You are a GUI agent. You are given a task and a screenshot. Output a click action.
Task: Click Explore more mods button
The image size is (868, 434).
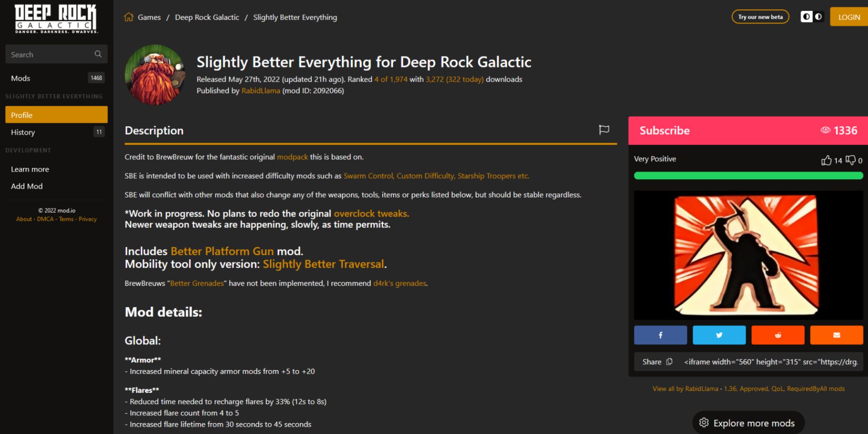click(x=749, y=423)
